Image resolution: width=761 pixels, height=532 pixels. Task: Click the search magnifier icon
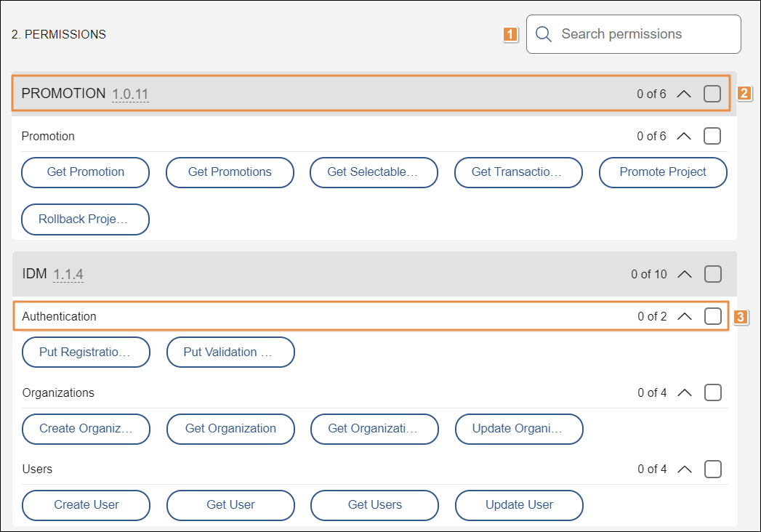click(543, 33)
